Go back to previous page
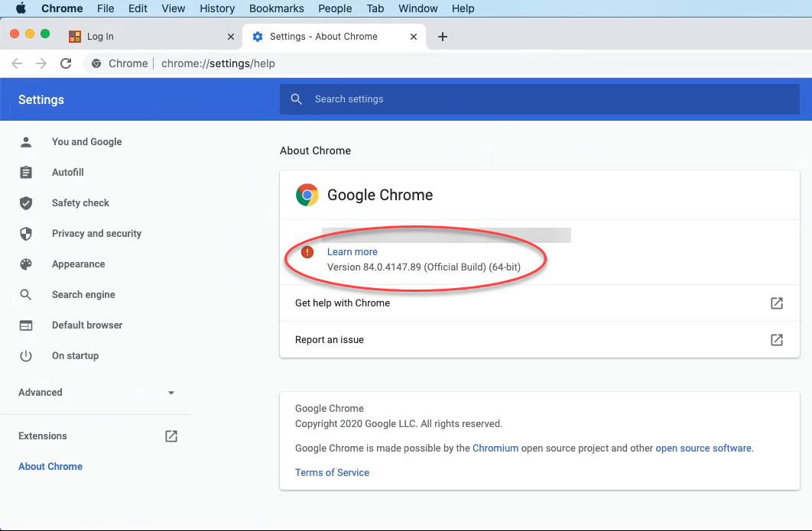Screen dimensions: 812x531 click(17, 63)
